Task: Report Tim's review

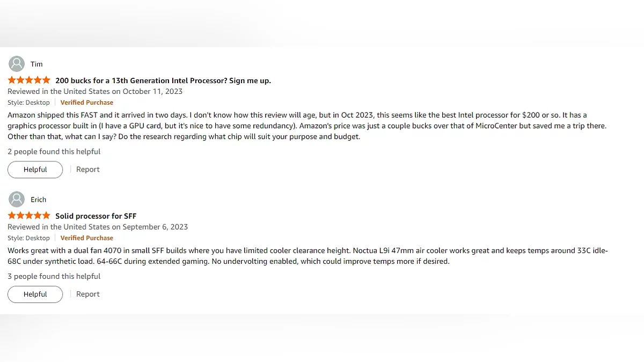Action: click(88, 169)
